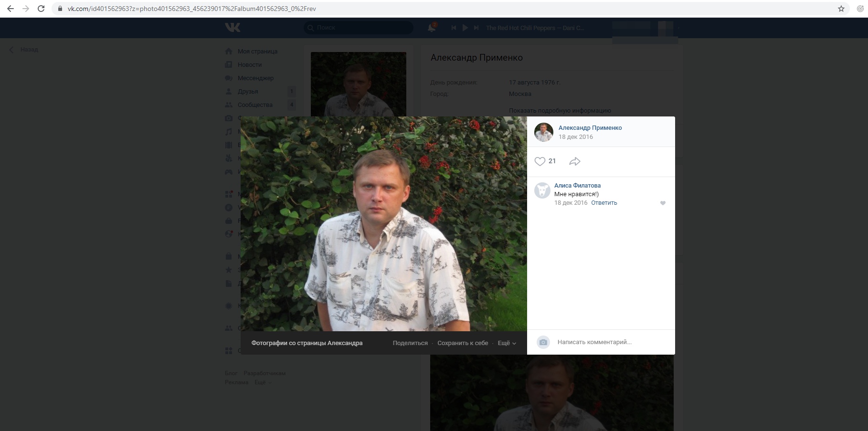This screenshot has width=868, height=431.
Task: Click Показать подробную информацию
Action: click(x=560, y=111)
